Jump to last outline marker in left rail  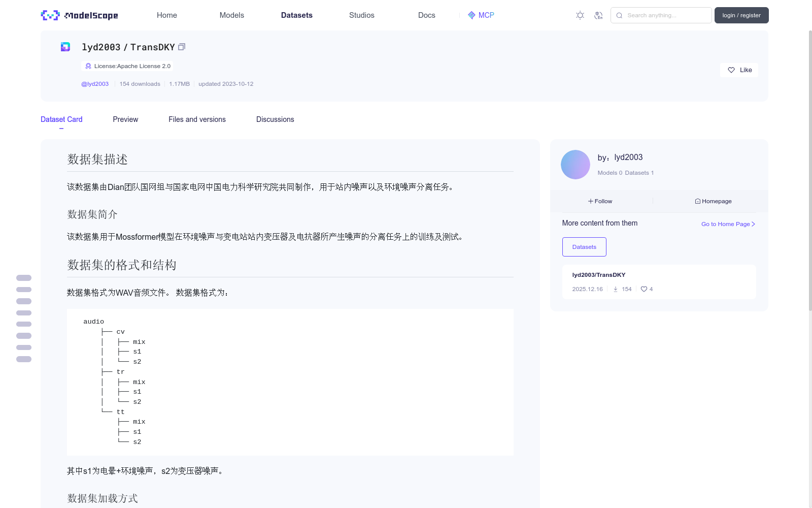click(x=24, y=359)
